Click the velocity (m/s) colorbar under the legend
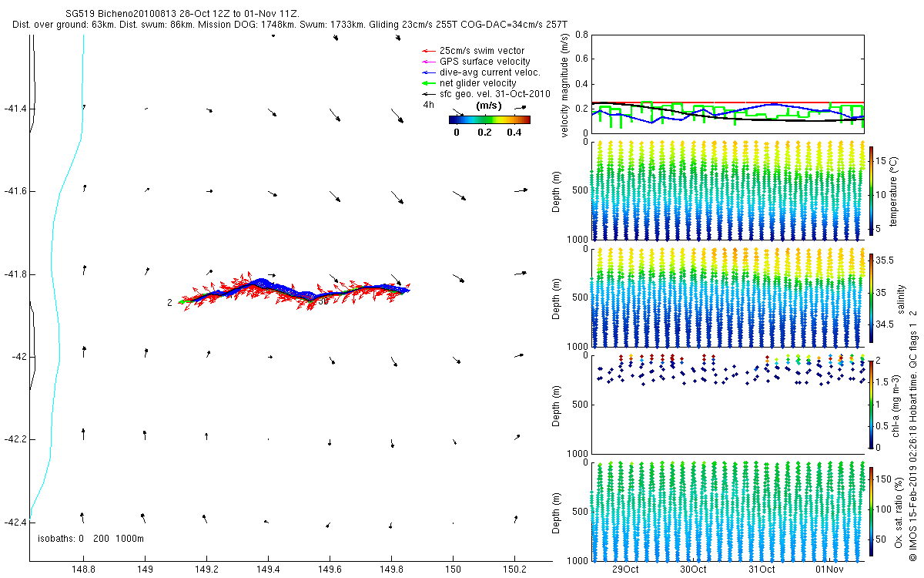Image resolution: width=924 pixels, height=578 pixels. click(x=490, y=119)
